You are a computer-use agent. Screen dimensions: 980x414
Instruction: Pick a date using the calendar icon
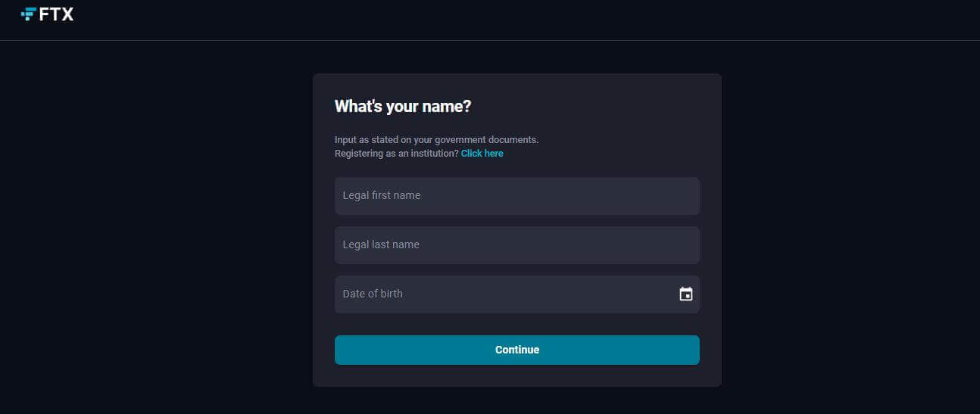(685, 294)
